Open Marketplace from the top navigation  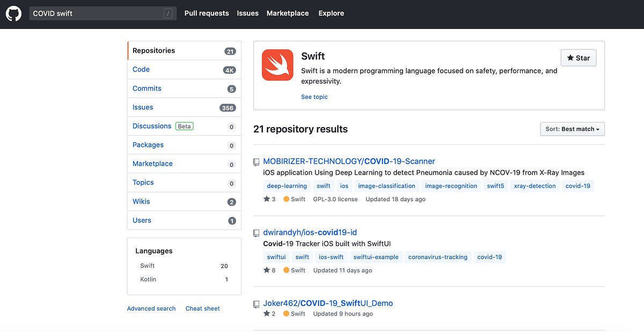288,13
